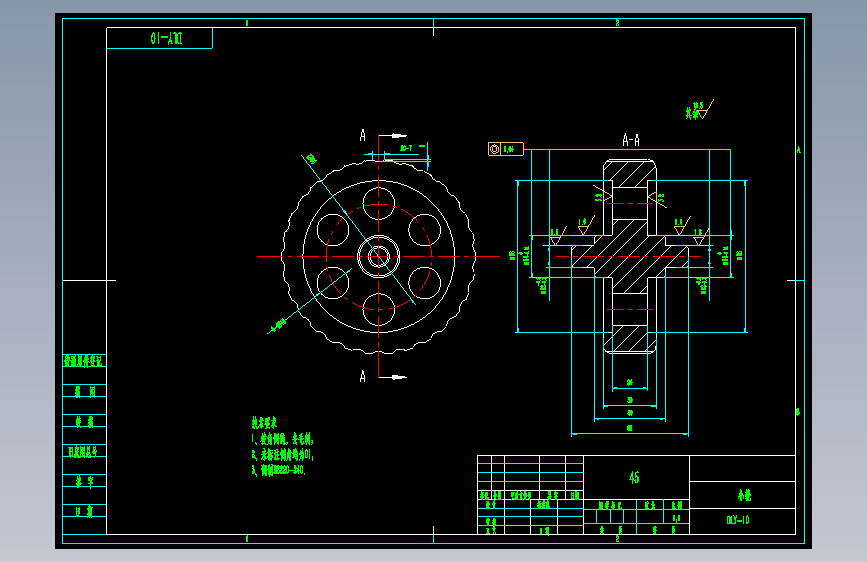Select the upper "A" section cut label
Image resolution: width=867 pixels, height=562 pixels.
[x=363, y=136]
